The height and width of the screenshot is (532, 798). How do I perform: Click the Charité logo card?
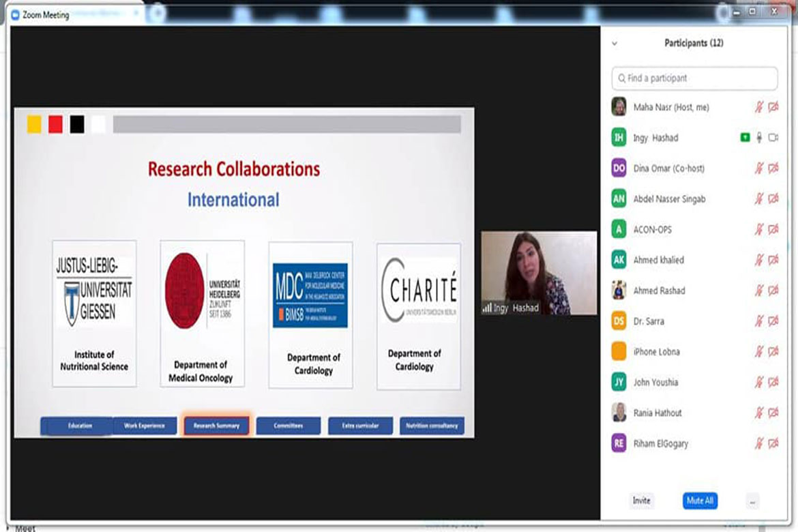[419, 316]
